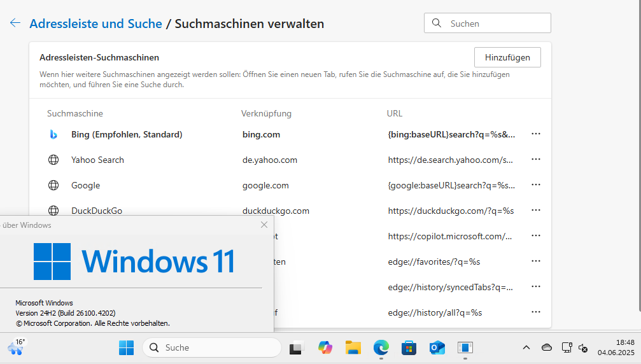Viewport: 641px width, 364px height.
Task: Click the Bing logo icon
Action: (x=53, y=134)
